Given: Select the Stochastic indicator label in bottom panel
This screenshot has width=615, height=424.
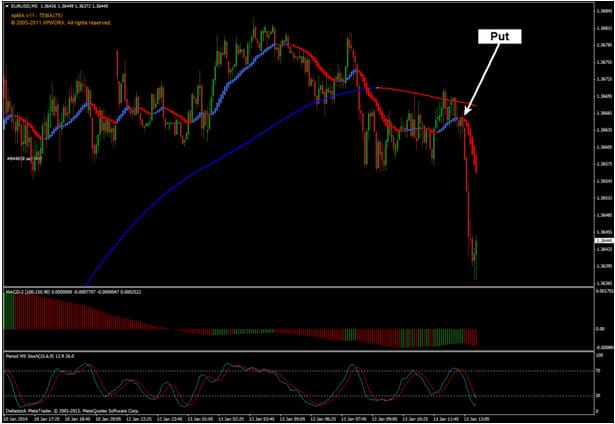Looking at the screenshot, I should [x=28, y=354].
